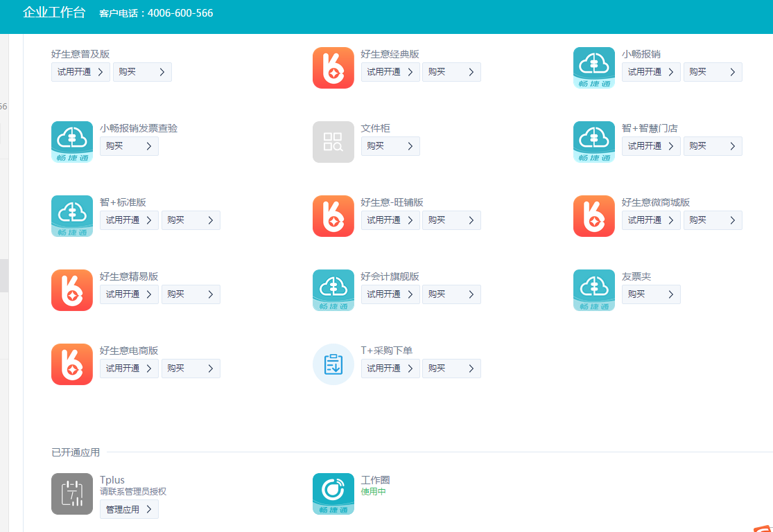Start trial 试用开通 for 好生意-旺铺版
Image resolution: width=773 pixels, height=532 pixels.
coord(390,220)
